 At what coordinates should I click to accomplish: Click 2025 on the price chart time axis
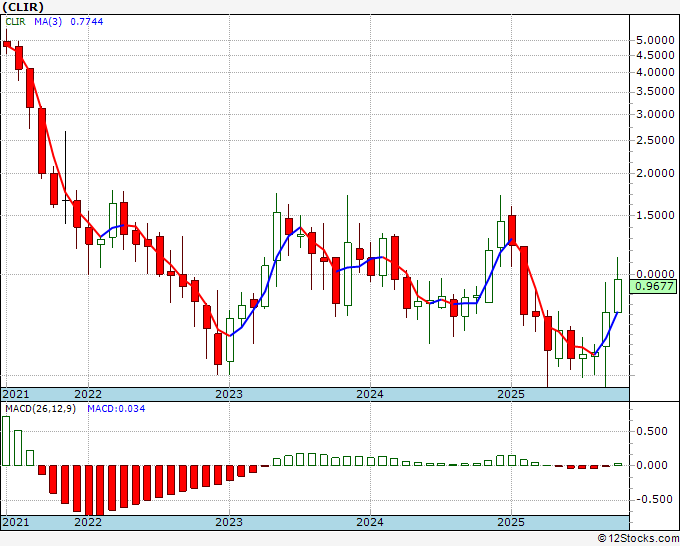point(511,394)
